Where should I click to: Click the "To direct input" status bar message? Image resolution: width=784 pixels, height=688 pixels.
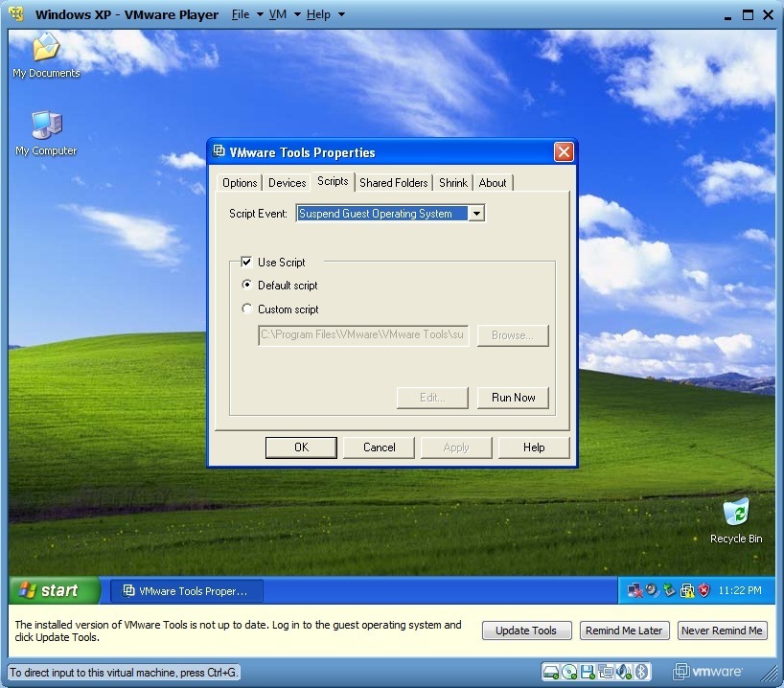[x=123, y=673]
